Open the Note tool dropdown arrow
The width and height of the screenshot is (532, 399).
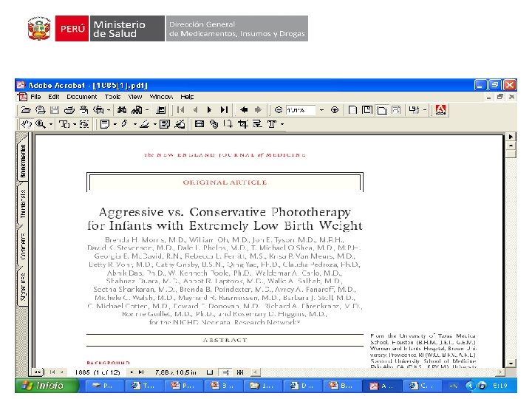[115, 124]
